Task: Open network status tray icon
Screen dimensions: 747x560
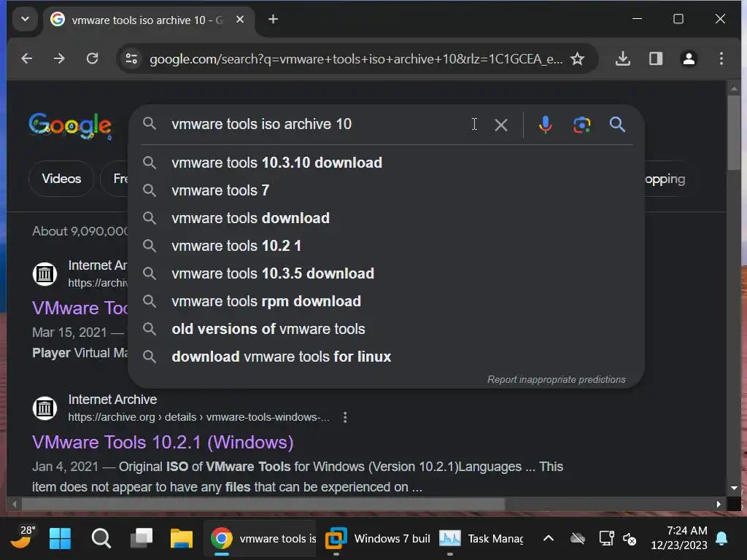Action: point(606,539)
